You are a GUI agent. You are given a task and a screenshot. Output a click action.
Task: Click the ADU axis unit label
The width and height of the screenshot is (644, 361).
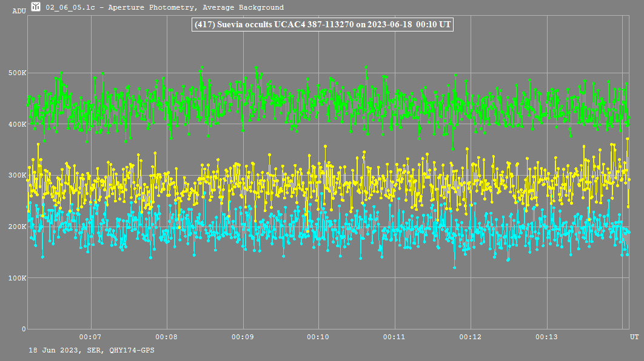[x=19, y=11]
